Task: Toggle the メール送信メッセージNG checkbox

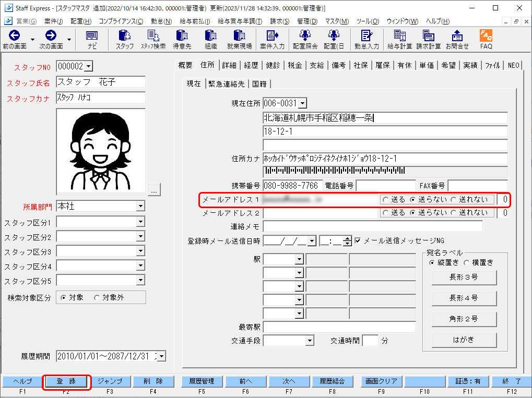Action: (358, 240)
